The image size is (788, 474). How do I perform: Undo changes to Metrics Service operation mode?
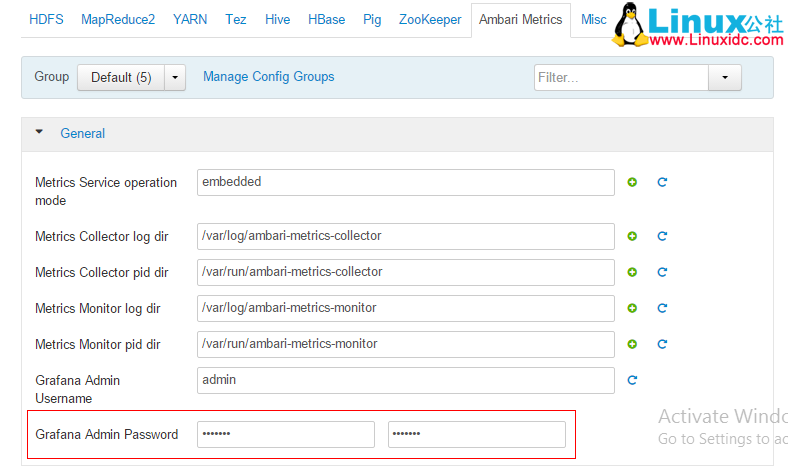662,182
